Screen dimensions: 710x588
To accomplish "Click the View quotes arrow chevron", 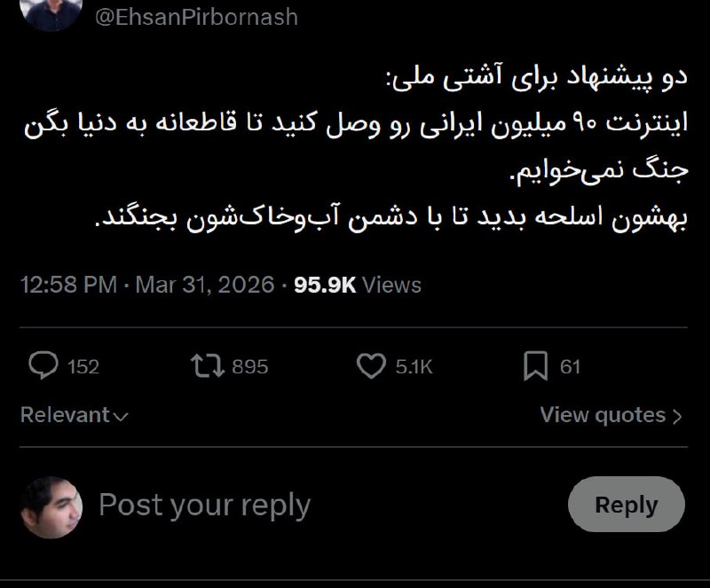I will 677,416.
